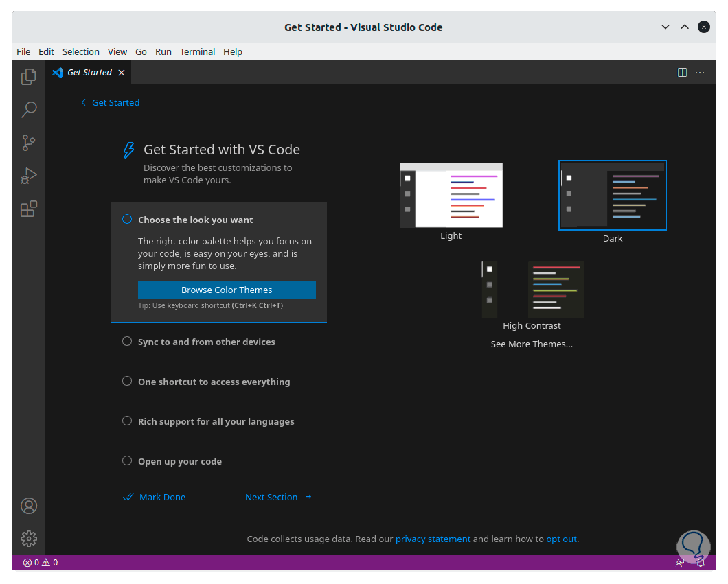728x584 pixels.
Task: Expand 'Sync to and from other devices' step
Action: click(x=207, y=342)
